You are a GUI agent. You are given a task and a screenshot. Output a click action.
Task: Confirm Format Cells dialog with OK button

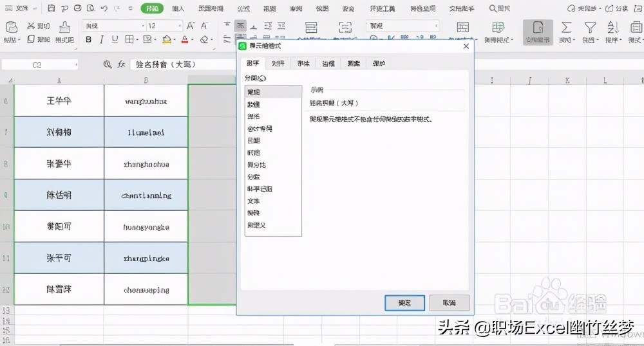click(x=404, y=302)
